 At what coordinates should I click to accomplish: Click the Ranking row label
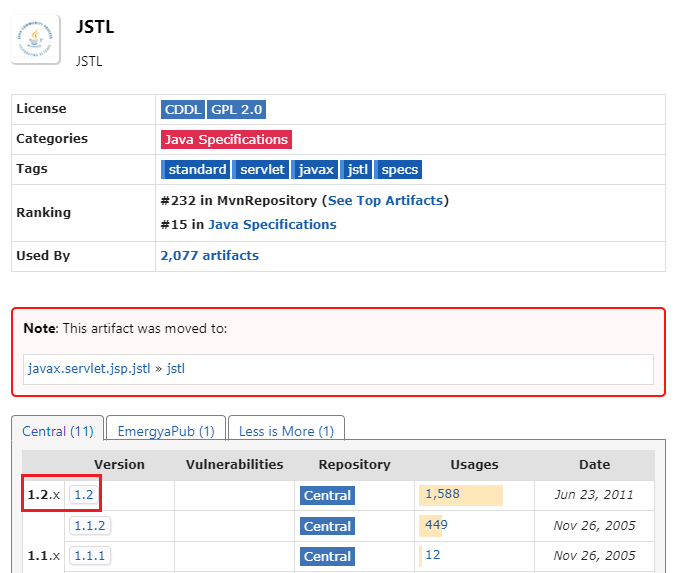tap(43, 212)
